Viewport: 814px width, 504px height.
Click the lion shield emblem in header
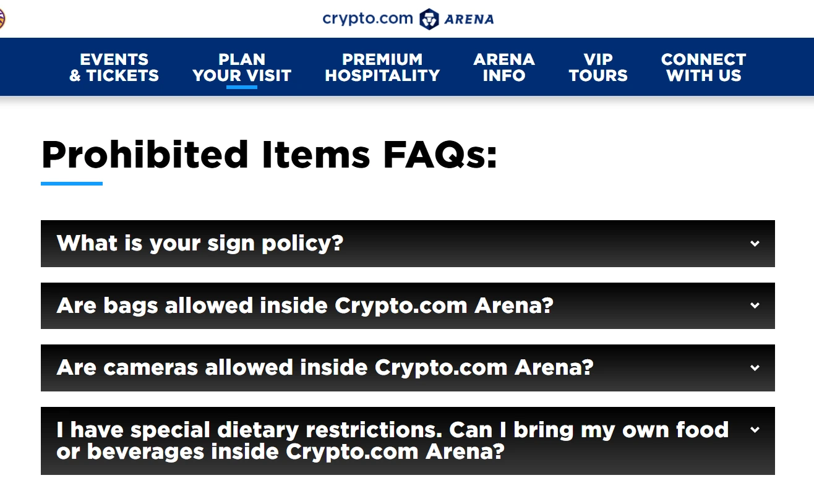(429, 19)
